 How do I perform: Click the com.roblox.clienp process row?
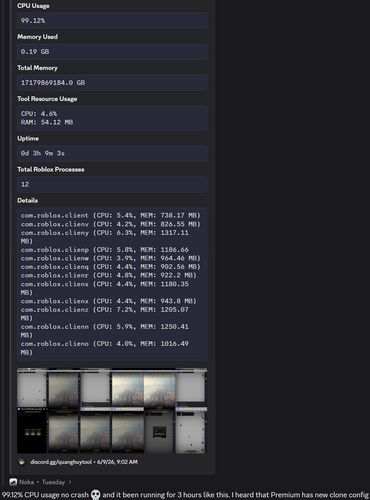pos(105,250)
